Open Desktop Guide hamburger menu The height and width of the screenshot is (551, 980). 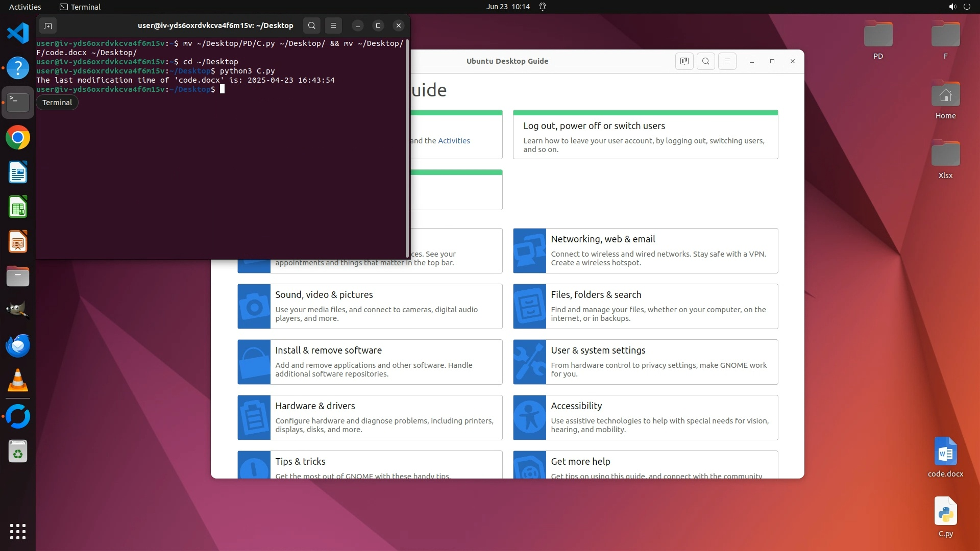click(727, 61)
